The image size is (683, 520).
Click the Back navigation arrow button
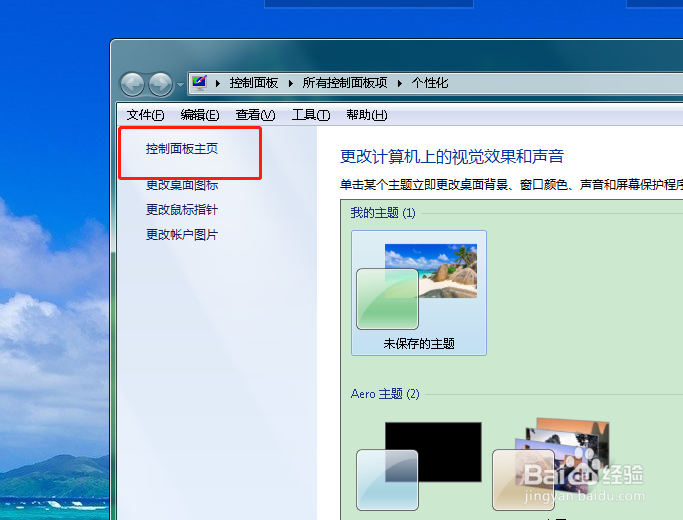click(x=132, y=84)
